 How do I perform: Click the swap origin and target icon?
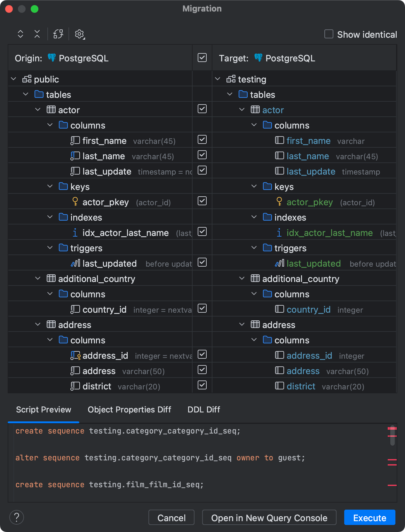(x=58, y=34)
